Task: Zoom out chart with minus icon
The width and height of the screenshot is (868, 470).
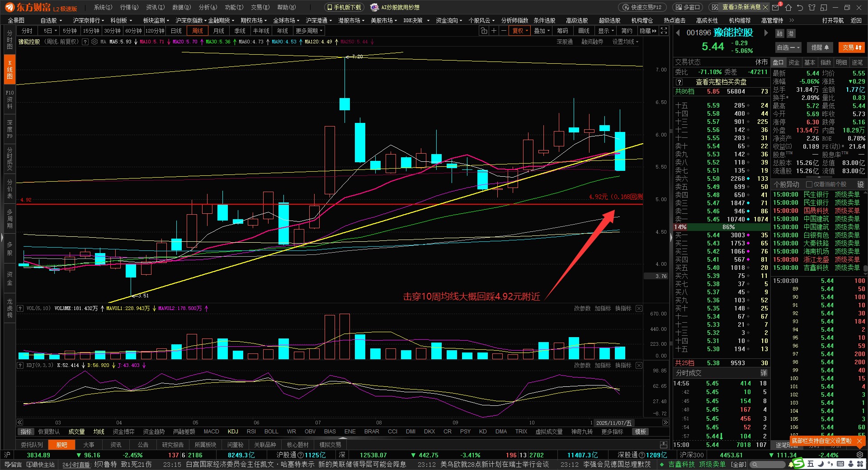Action: 503,31
